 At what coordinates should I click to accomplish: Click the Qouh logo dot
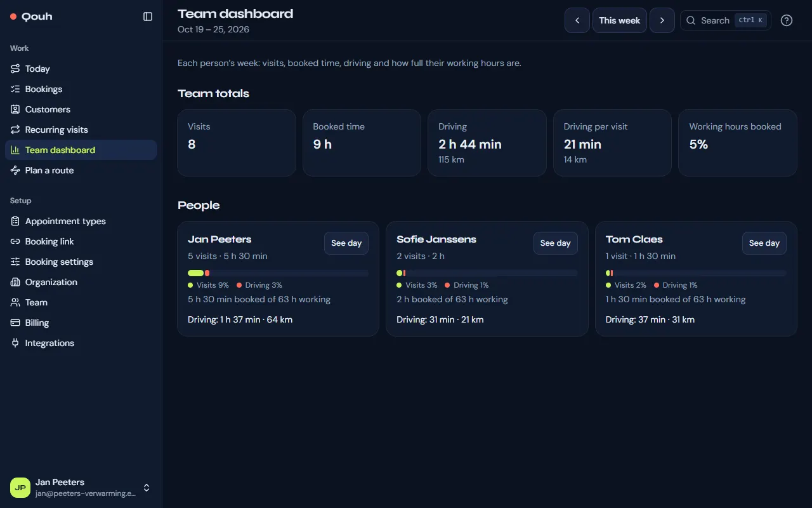coord(13,17)
